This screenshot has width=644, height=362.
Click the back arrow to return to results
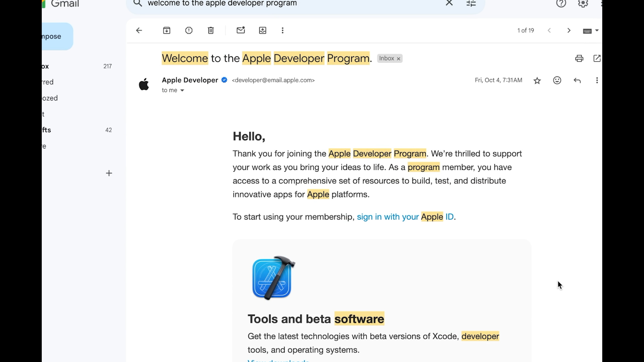click(x=139, y=31)
